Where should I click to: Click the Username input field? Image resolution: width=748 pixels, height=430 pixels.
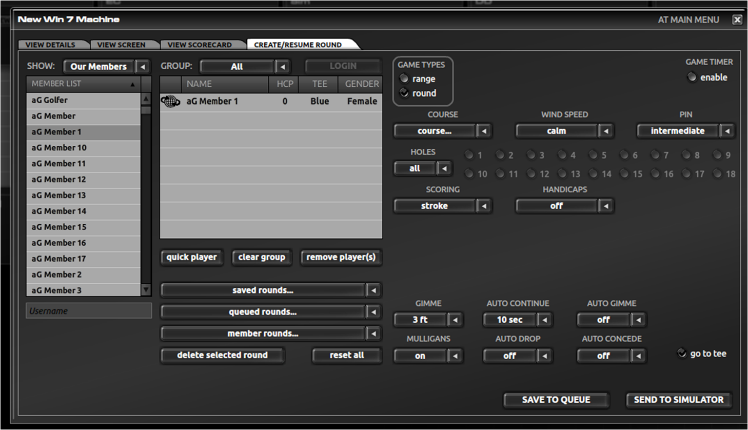pos(89,311)
